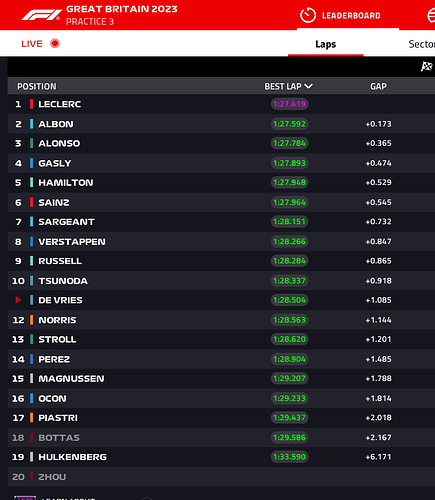This screenshot has height=500, width=435.
Task: Click the LIVE label link
Action: click(32, 44)
